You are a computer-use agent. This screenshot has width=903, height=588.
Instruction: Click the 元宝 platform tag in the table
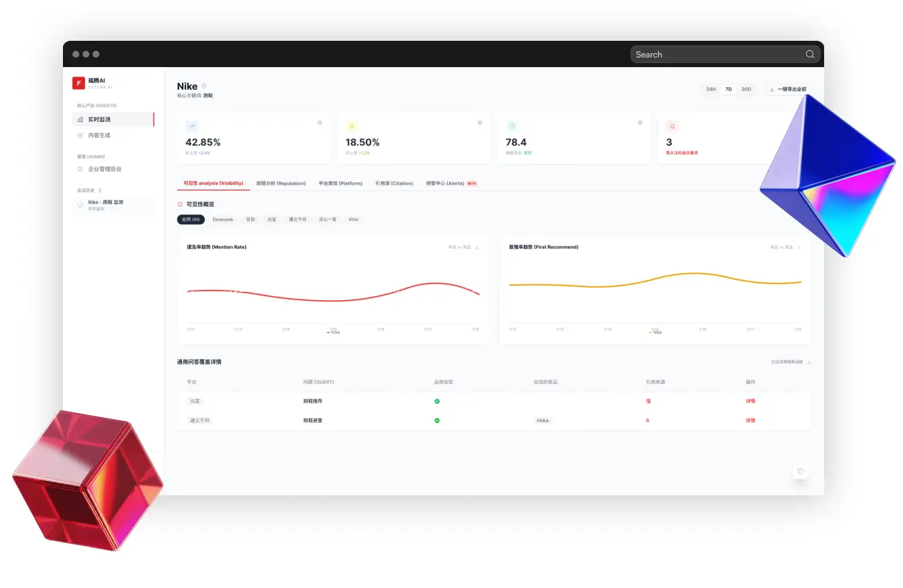[x=195, y=401]
